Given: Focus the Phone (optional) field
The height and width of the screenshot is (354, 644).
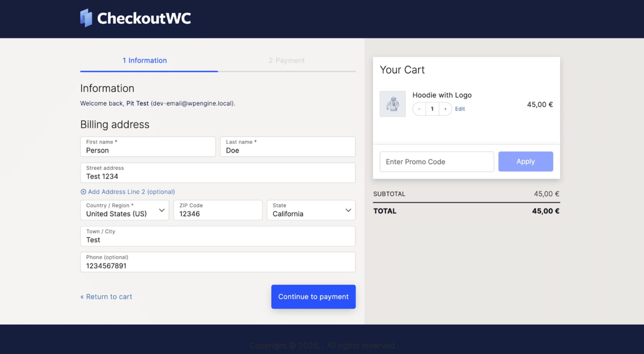Looking at the screenshot, I should 218,262.
